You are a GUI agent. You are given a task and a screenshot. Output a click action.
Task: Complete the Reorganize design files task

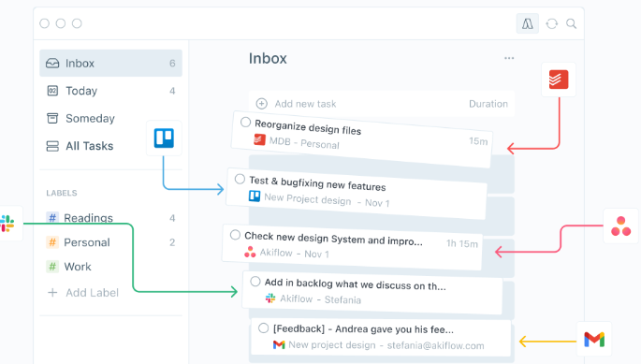[x=245, y=122]
